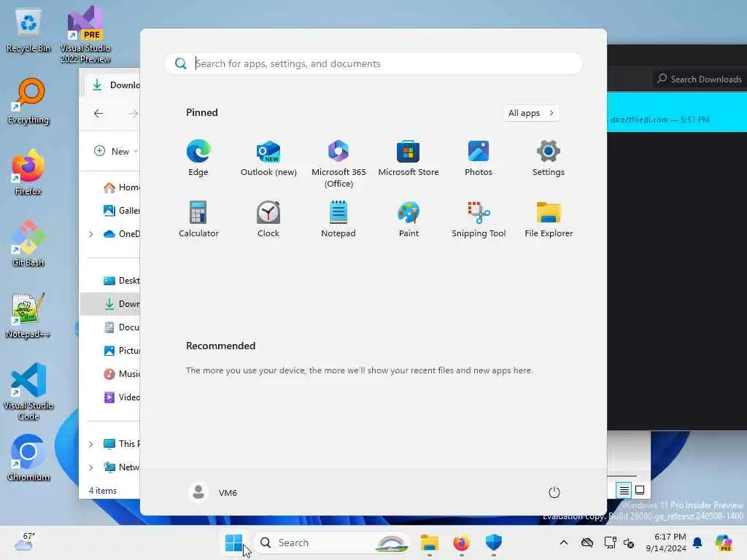The height and width of the screenshot is (560, 747).
Task: Select Home in Explorer navigation pane
Action: click(122, 187)
